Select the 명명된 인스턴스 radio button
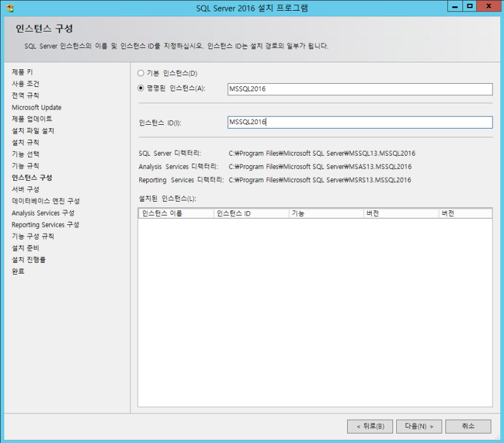 click(141, 89)
